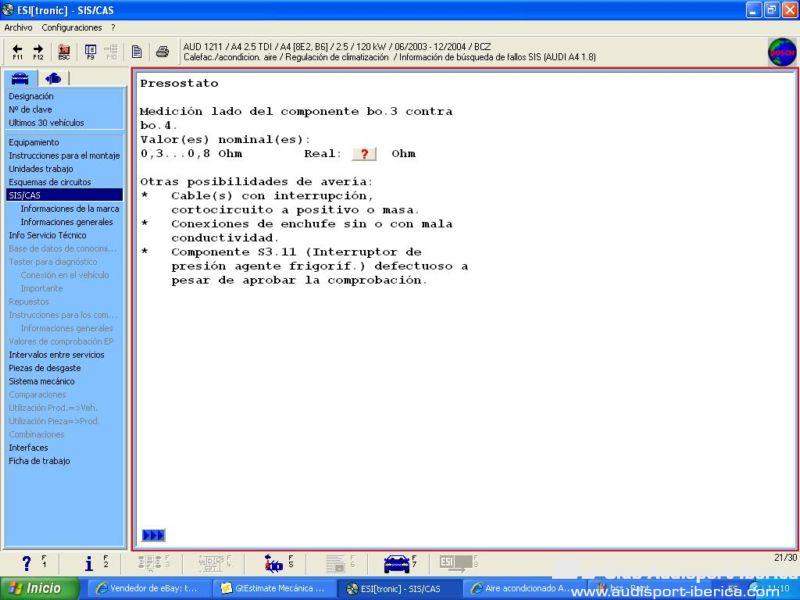Open Ultimos 30 vehículos
Screen dimensions: 800x600
click(x=46, y=122)
